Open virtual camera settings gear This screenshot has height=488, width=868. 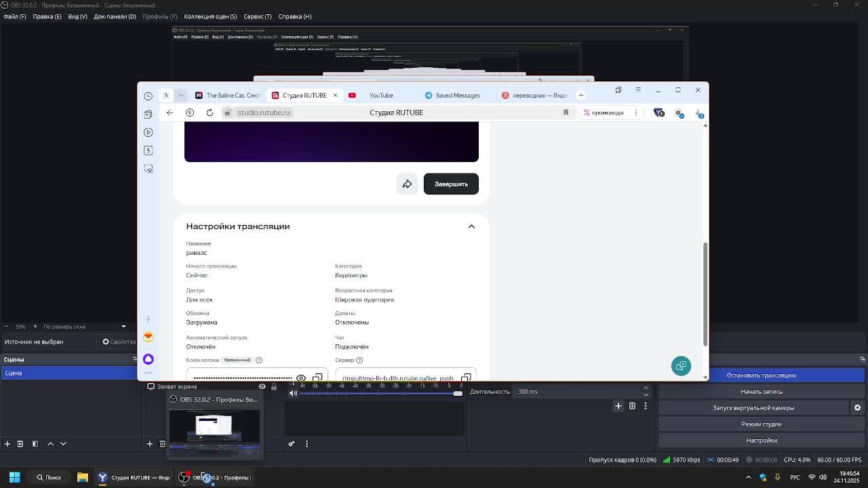click(x=857, y=408)
